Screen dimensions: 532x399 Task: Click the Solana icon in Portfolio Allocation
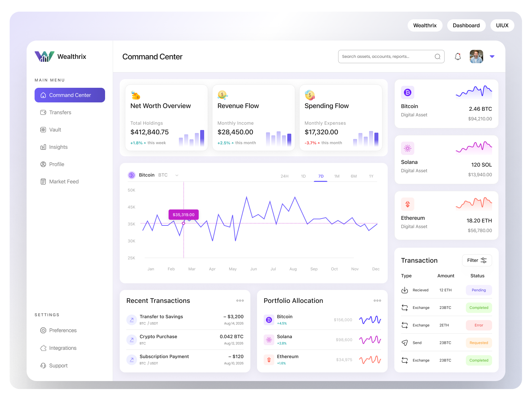point(269,339)
